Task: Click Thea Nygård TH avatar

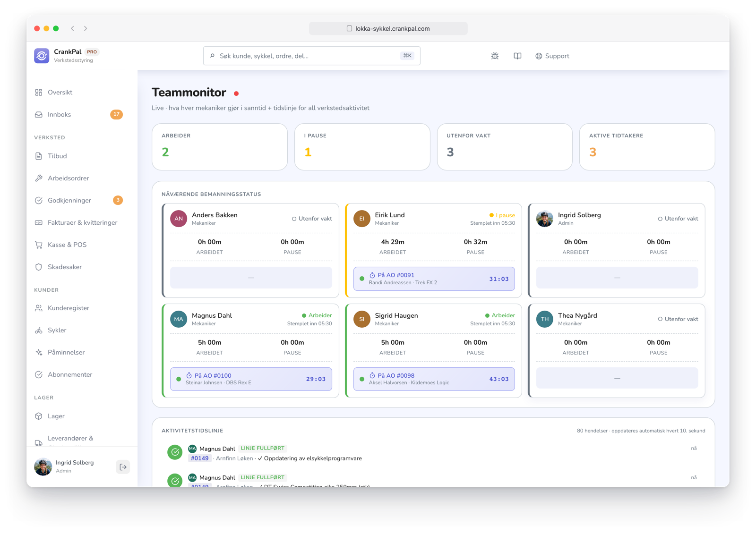Action: 545,319
